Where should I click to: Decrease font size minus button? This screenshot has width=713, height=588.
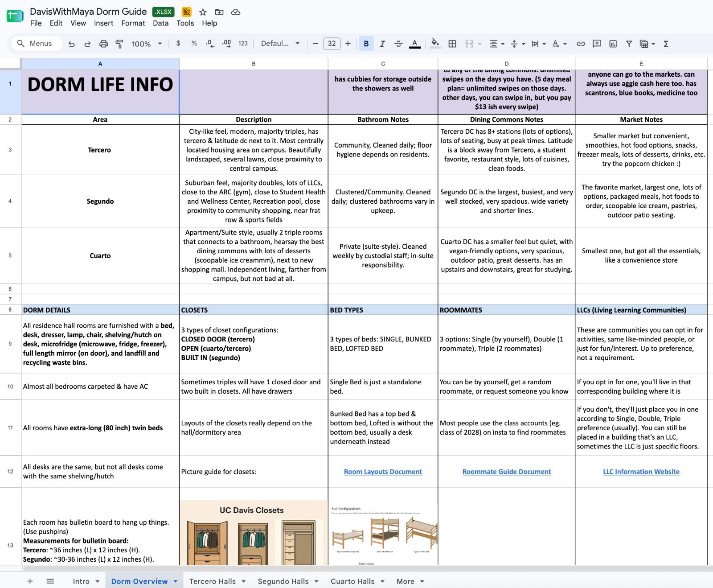[x=316, y=43]
